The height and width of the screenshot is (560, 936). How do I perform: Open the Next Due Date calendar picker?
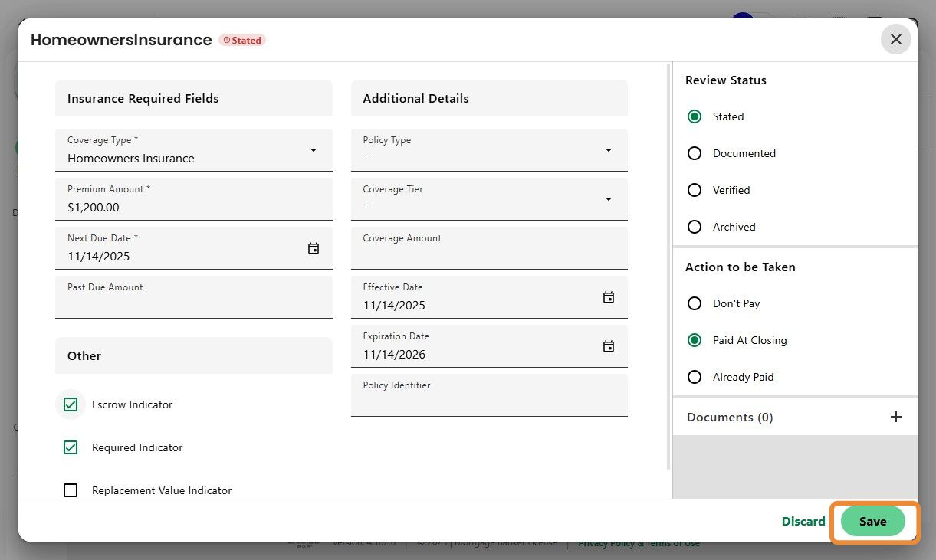[x=313, y=248]
